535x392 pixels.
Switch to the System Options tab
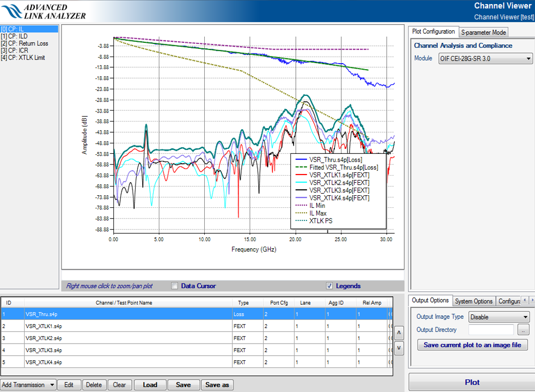[x=473, y=301]
